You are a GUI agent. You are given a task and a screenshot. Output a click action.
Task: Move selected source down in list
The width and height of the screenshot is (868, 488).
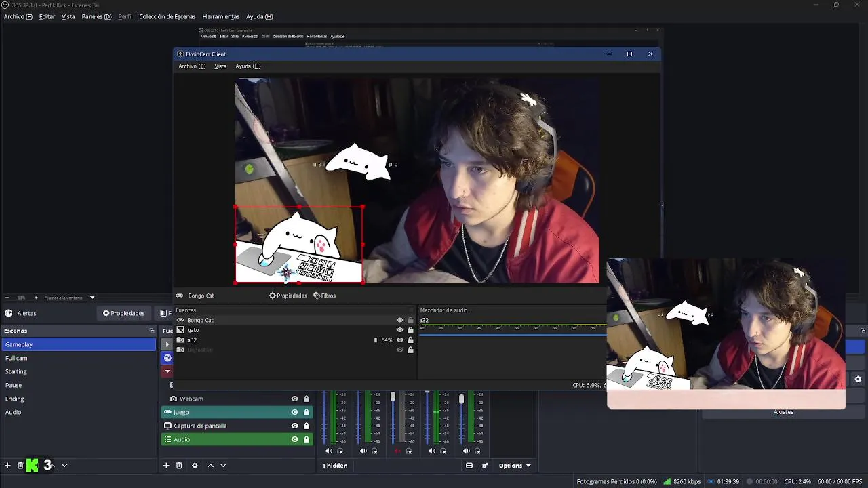coord(223,466)
